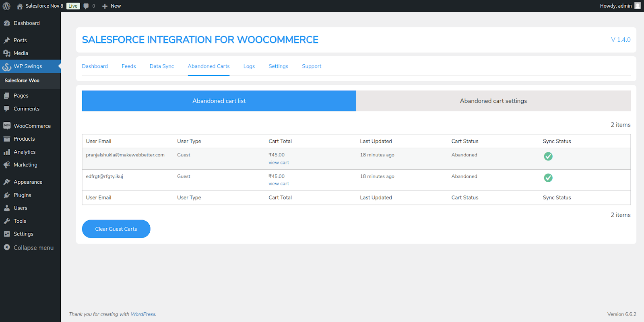Viewport: 644px width, 322px height.
Task: Open the comments bubble icon in admin bar
Action: coord(86,6)
